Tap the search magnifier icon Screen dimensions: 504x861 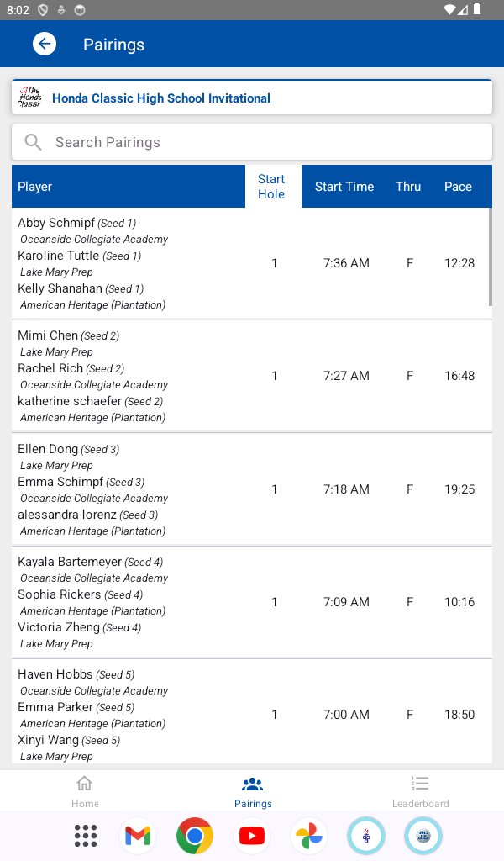33,142
